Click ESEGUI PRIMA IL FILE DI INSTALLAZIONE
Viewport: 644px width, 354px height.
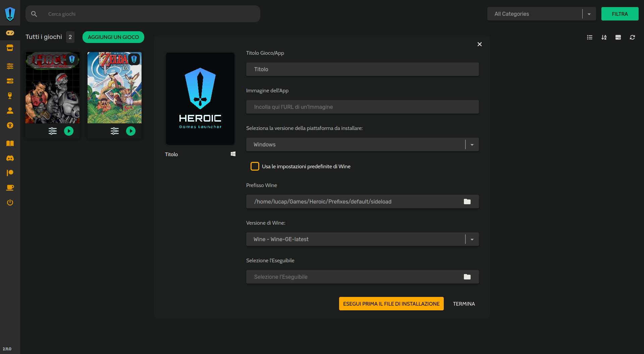(x=391, y=304)
